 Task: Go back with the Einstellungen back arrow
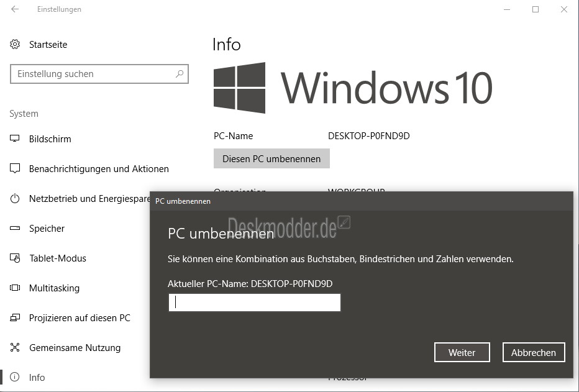point(15,9)
